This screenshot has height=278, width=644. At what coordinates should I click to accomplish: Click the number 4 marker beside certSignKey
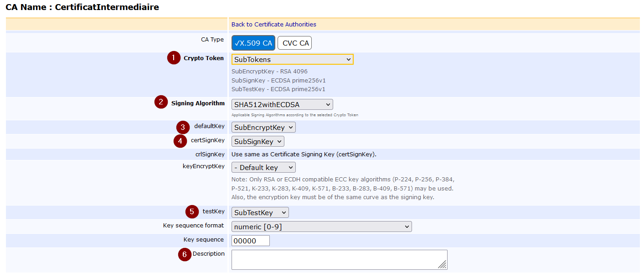click(180, 141)
